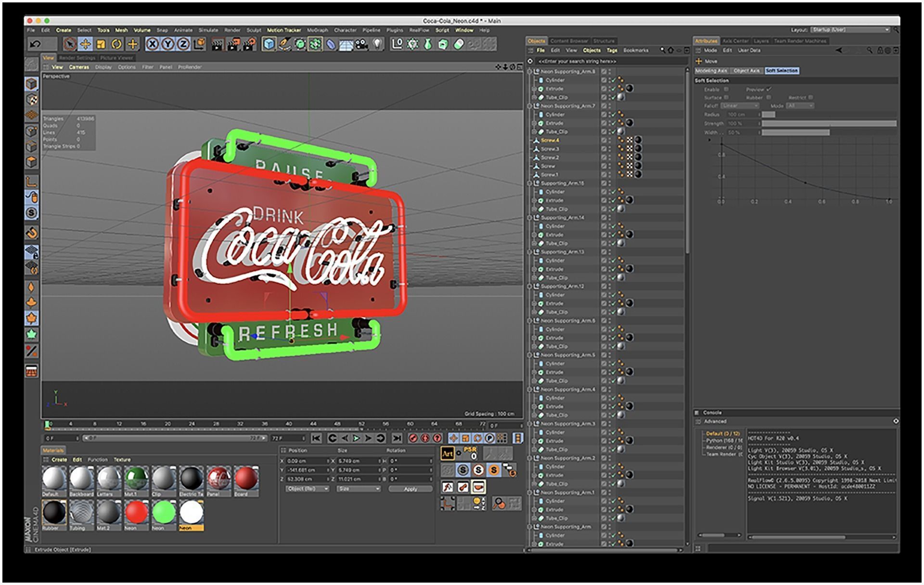Viewport: 924px width, 585px height.
Task: Collapse the Supporting_Arm.13 group
Action: [530, 252]
